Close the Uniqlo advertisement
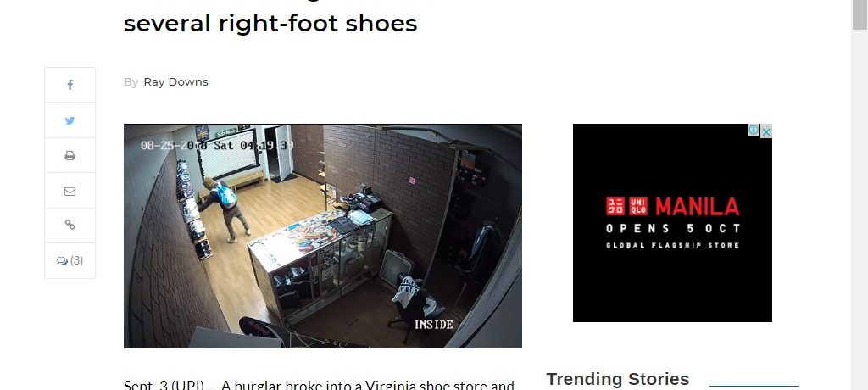This screenshot has height=390, width=868. pyautogui.click(x=766, y=132)
